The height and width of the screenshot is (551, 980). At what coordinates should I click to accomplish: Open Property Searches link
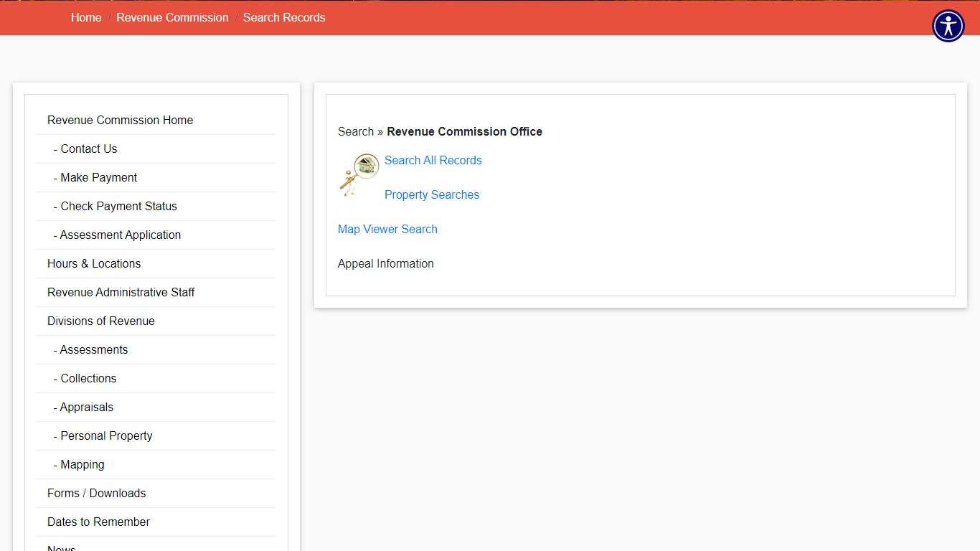432,194
